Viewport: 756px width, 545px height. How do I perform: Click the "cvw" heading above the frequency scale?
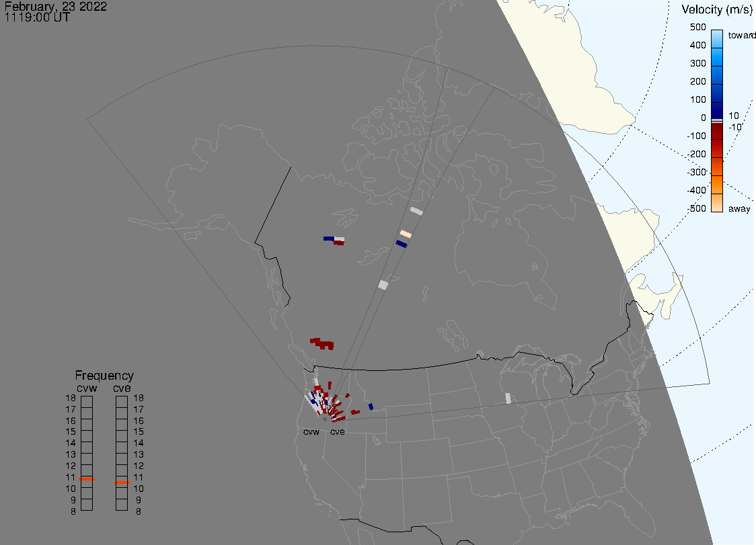pos(87,388)
